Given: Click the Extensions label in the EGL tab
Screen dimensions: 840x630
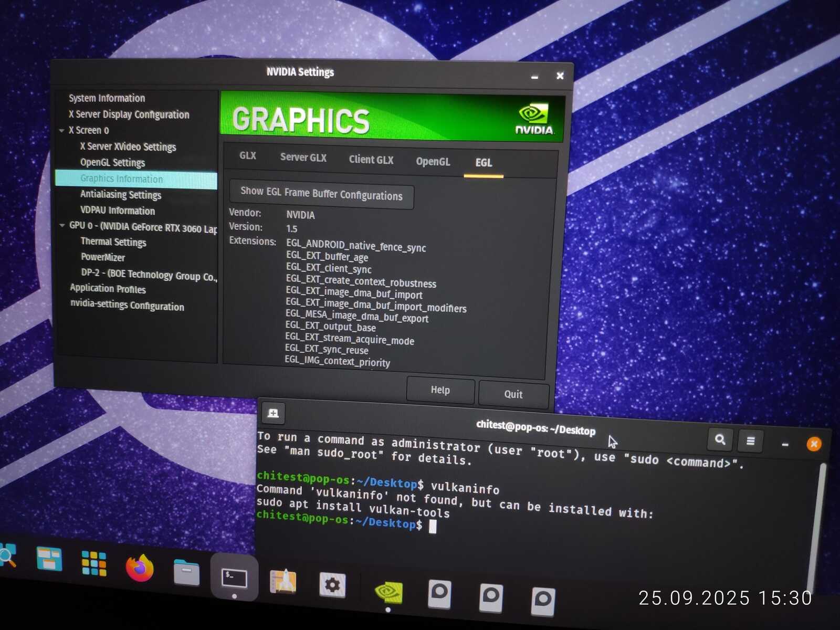Looking at the screenshot, I should [x=253, y=241].
